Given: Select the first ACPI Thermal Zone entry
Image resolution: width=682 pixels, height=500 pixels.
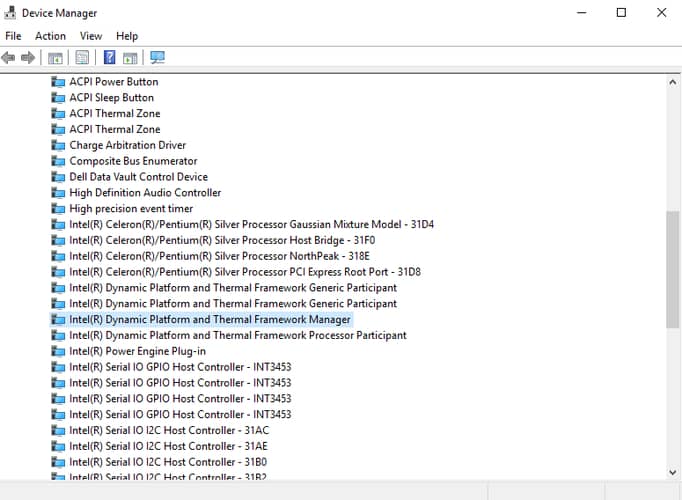Looking at the screenshot, I should click(115, 113).
